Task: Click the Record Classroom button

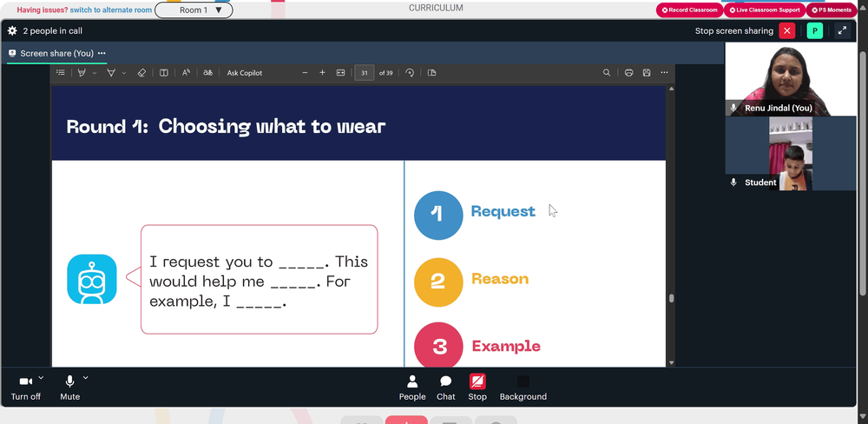Action: click(690, 10)
